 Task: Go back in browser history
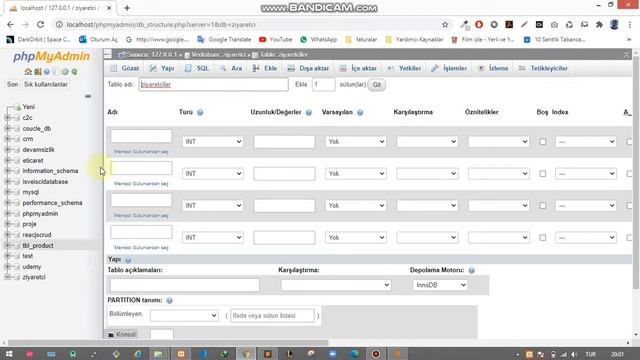tap(10, 24)
